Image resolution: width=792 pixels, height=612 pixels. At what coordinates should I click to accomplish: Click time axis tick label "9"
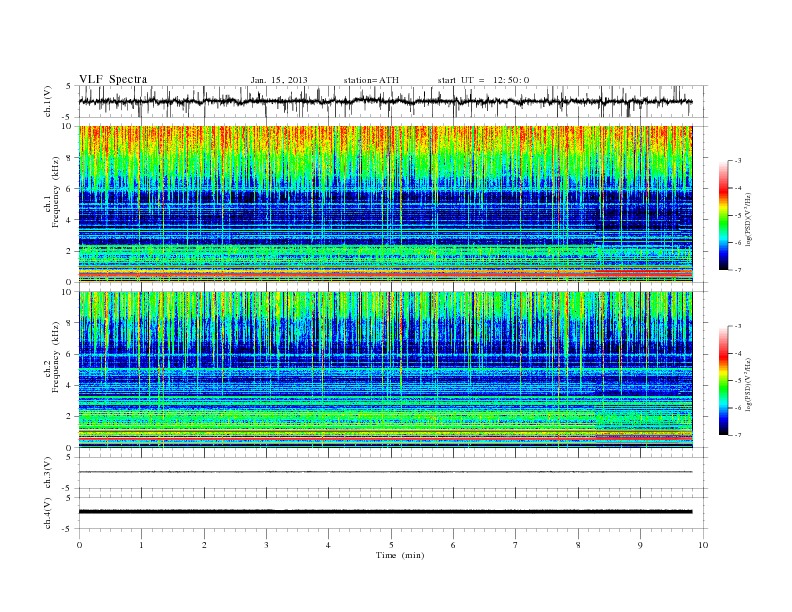[640, 545]
